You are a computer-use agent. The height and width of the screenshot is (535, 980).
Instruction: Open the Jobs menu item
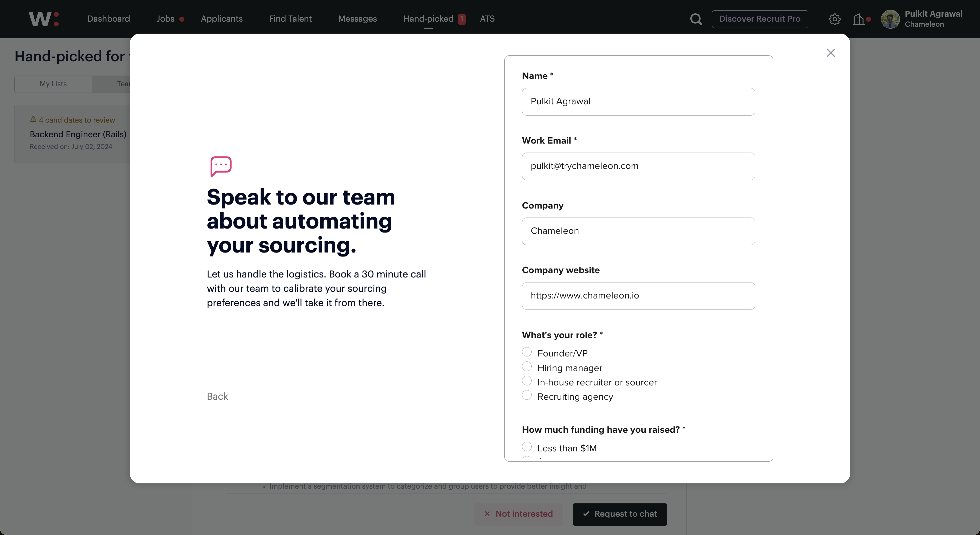[165, 19]
